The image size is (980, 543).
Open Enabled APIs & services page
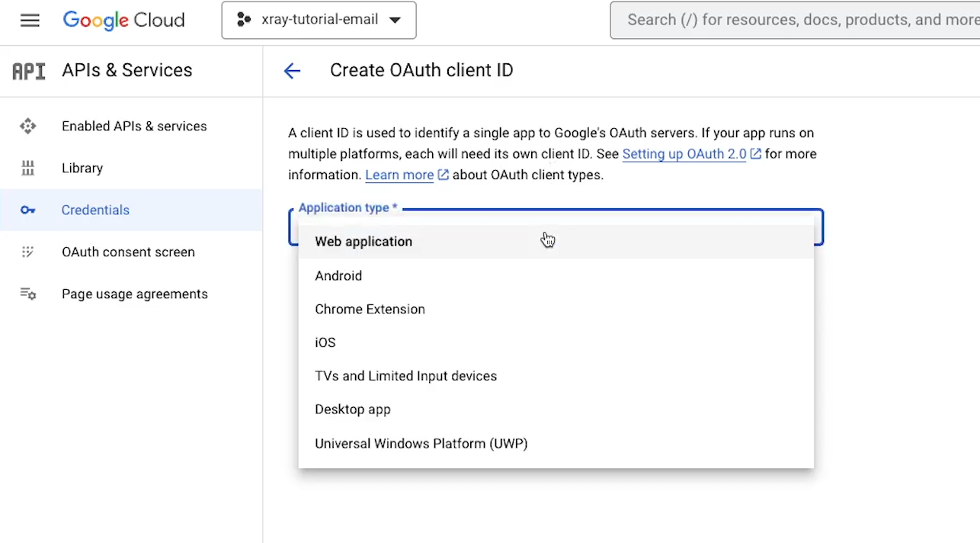131,127
